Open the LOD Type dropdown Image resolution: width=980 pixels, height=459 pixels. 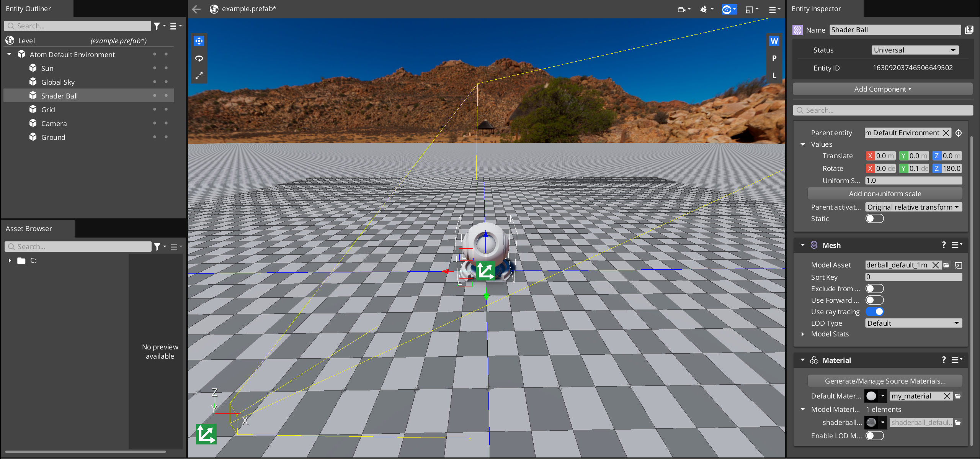point(913,323)
